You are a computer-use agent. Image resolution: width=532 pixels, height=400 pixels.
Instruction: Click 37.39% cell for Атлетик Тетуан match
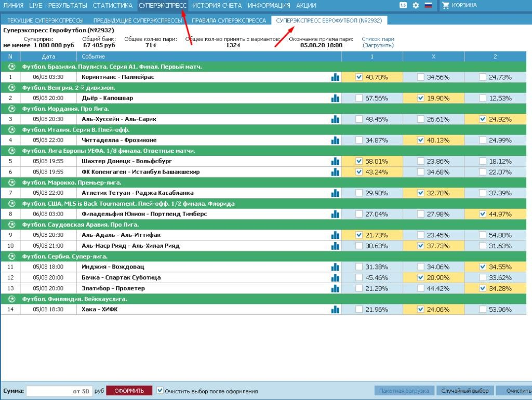[x=495, y=193]
